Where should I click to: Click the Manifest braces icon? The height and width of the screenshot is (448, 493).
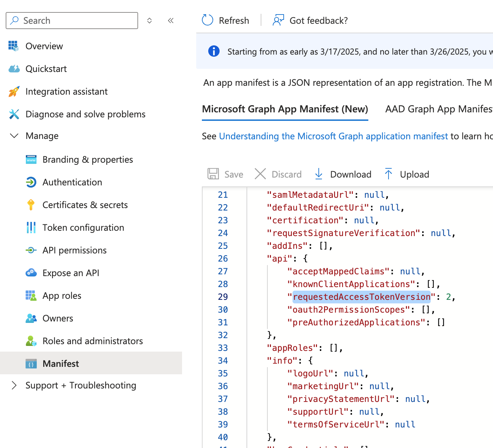tap(31, 364)
